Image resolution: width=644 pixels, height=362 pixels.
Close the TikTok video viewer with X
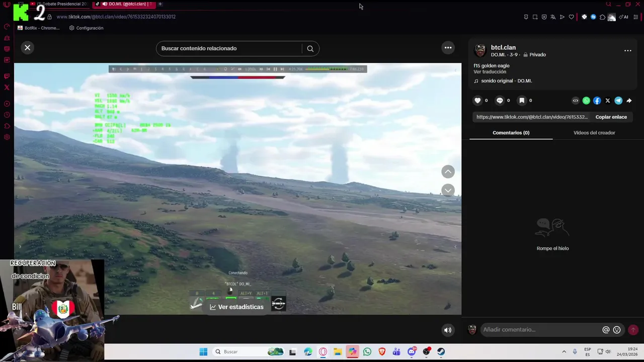click(28, 48)
